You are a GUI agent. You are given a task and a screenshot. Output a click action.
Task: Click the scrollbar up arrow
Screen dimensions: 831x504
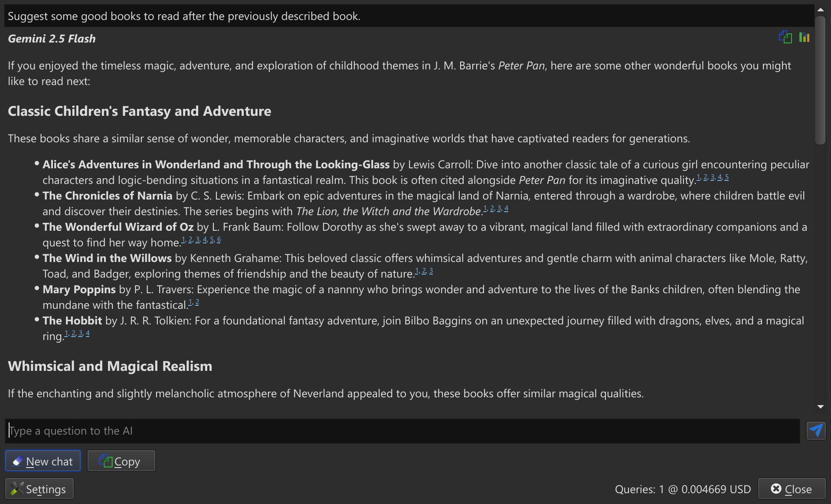click(820, 9)
